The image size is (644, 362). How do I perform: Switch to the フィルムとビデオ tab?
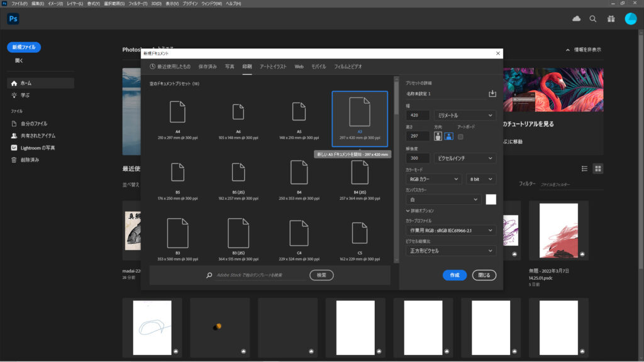point(347,67)
